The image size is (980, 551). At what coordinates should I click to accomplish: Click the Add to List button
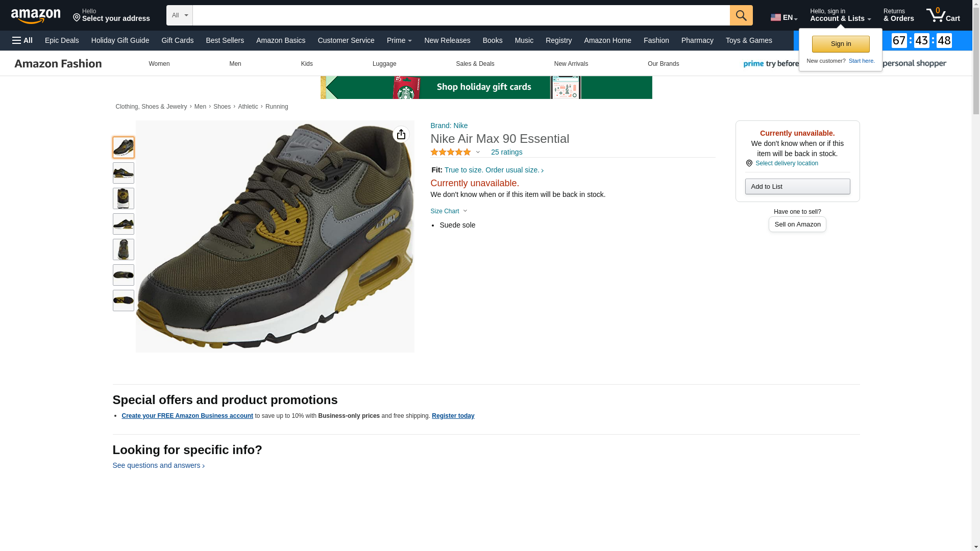click(x=797, y=186)
